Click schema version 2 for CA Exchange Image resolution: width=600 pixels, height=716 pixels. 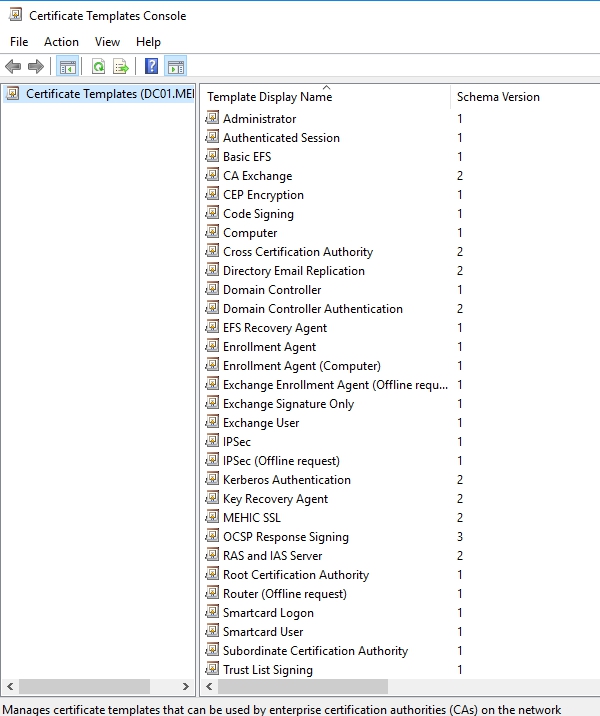[460, 175]
